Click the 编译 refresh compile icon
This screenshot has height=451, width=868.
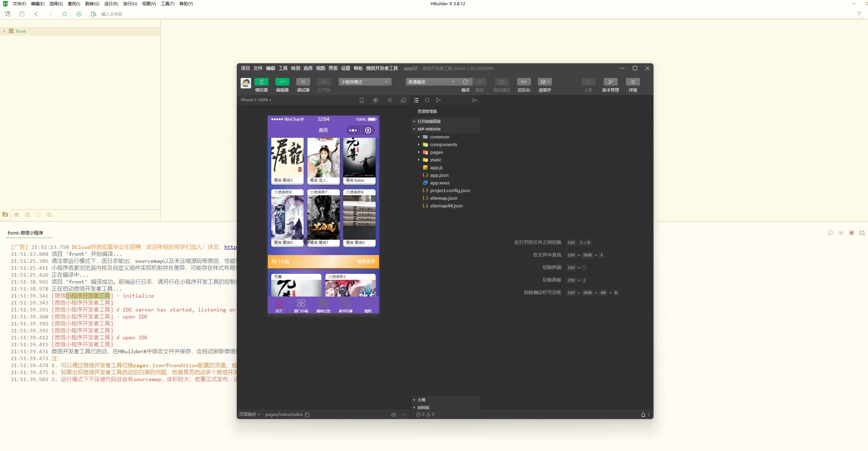[x=465, y=82]
